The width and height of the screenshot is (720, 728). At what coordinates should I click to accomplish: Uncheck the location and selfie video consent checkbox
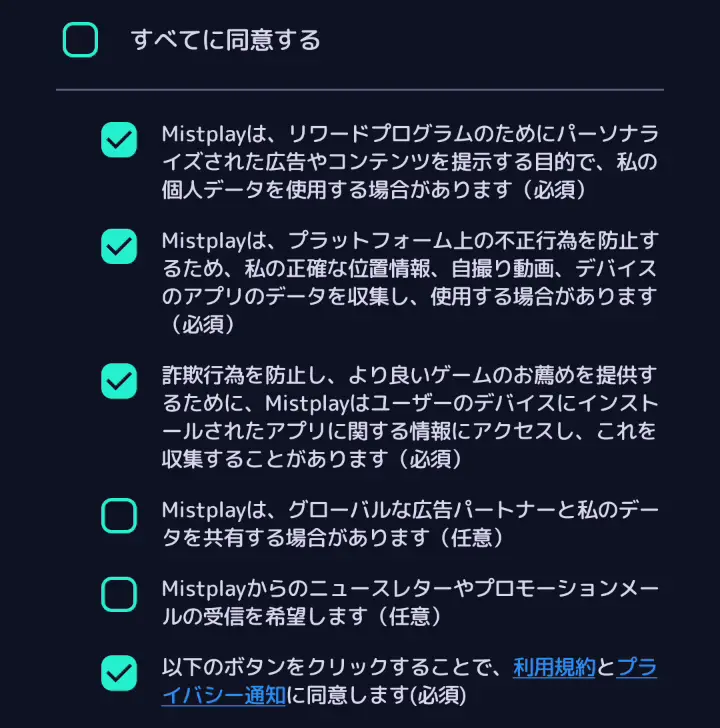pos(119,246)
